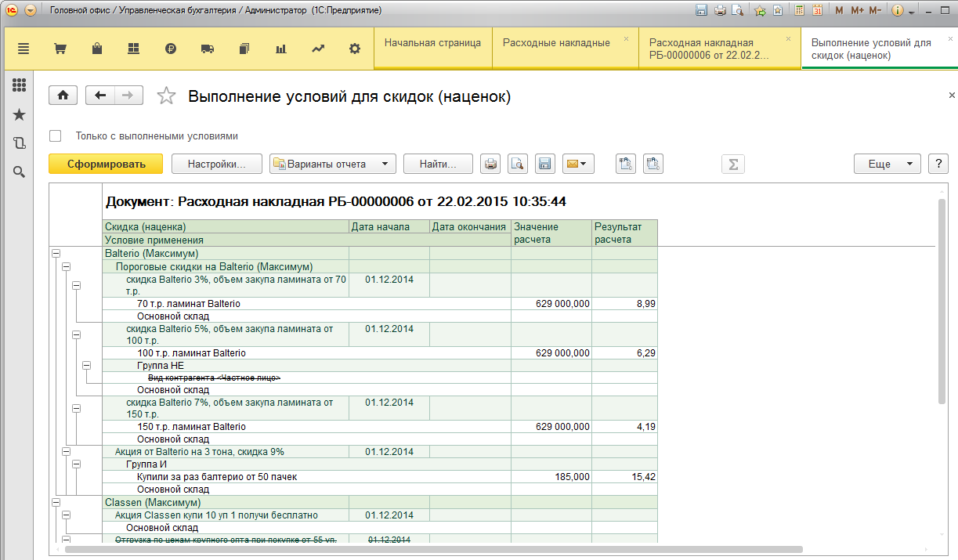Viewport: 958px width, 560px height.
Task: Add page to favorites with star icon
Action: [x=166, y=96]
